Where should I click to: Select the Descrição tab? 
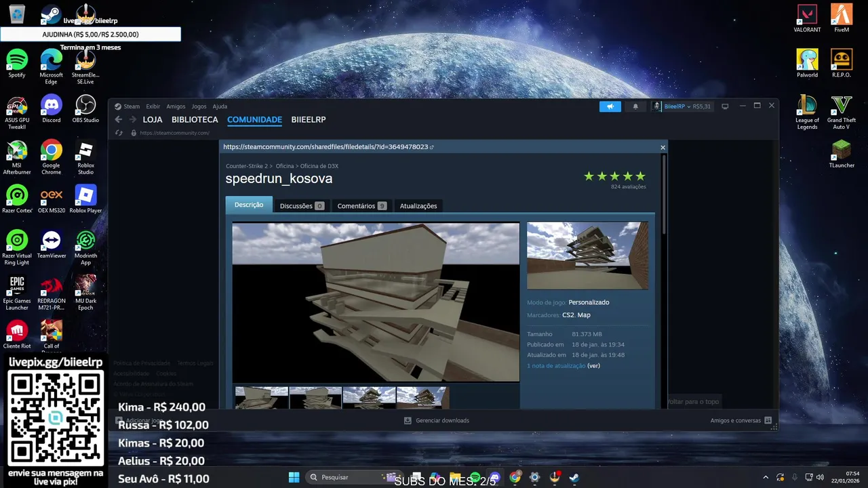click(249, 205)
